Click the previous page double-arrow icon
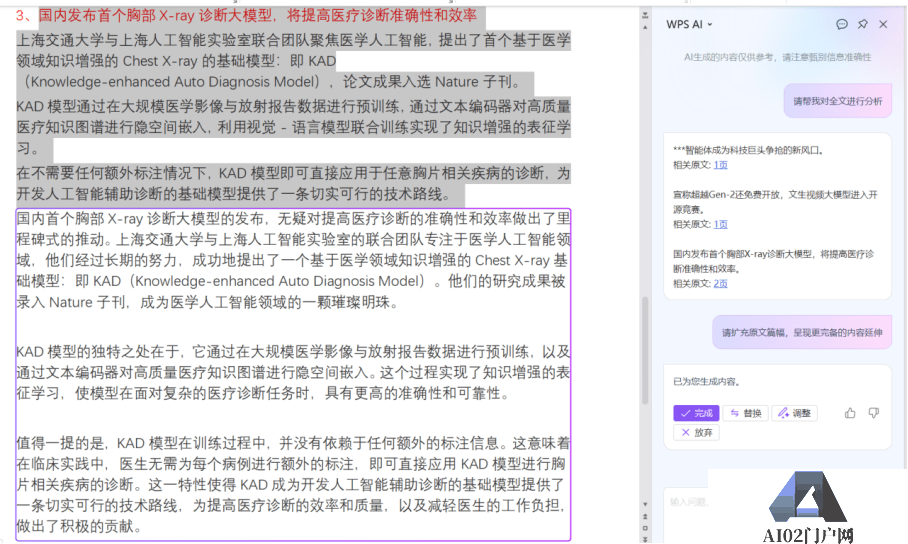The image size is (908, 544). pos(645,516)
